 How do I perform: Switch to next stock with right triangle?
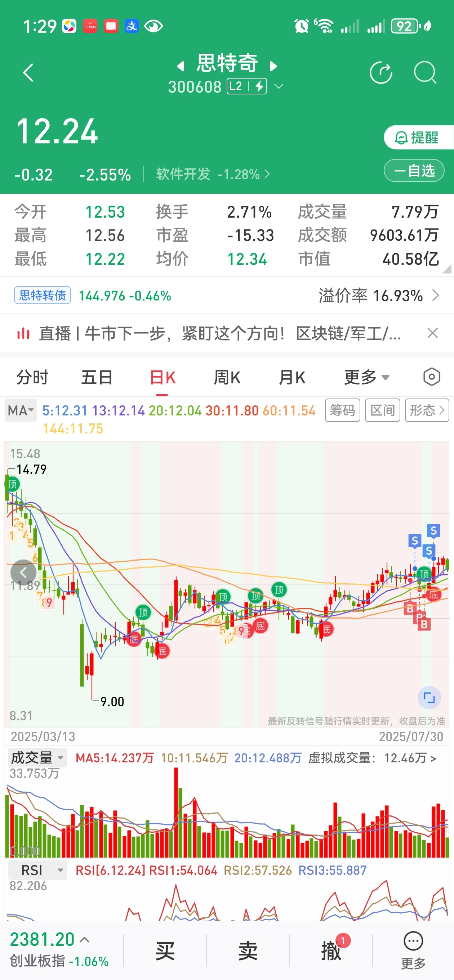pyautogui.click(x=273, y=67)
